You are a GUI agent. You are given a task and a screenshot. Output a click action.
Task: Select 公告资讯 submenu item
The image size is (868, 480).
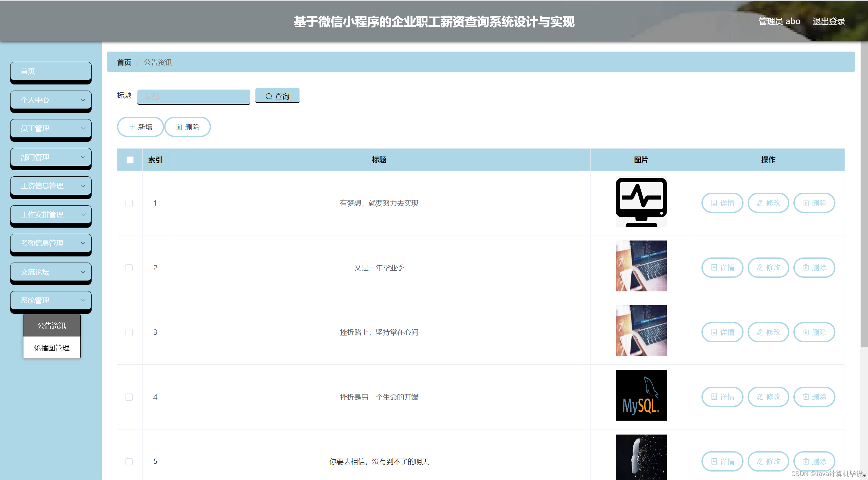point(52,325)
